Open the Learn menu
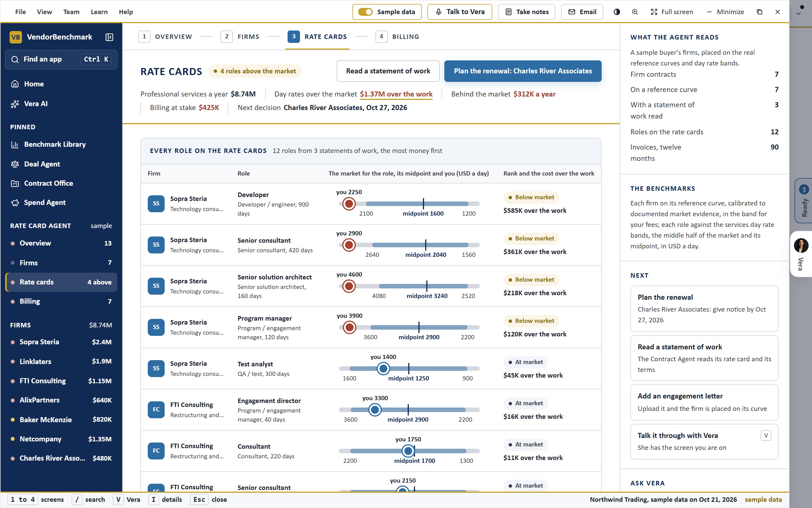This screenshot has height=508, width=812. (x=99, y=12)
